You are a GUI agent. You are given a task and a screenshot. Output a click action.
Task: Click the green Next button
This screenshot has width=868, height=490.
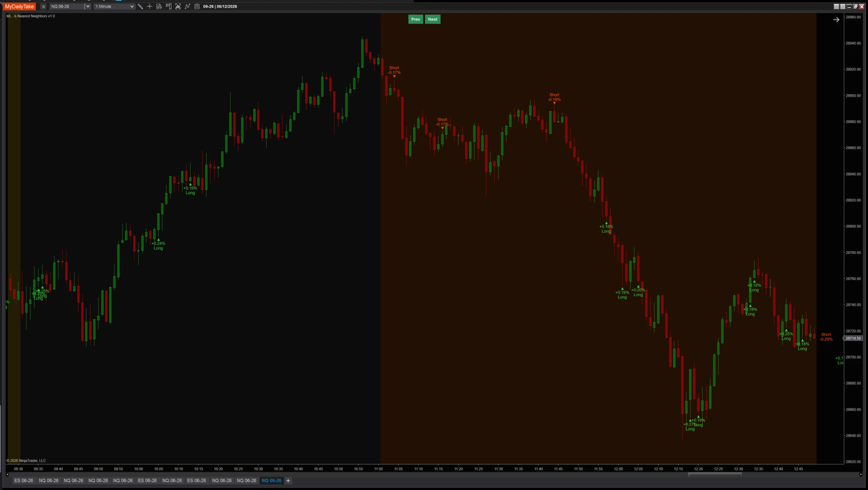[433, 19]
